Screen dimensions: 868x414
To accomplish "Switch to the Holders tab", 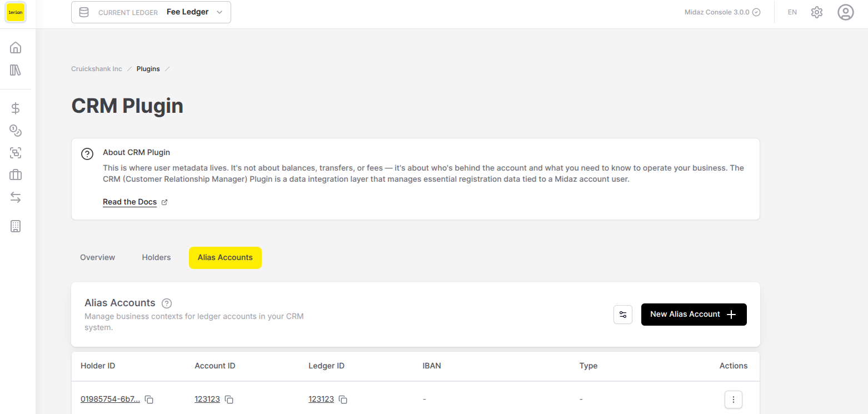I will pyautogui.click(x=157, y=258).
